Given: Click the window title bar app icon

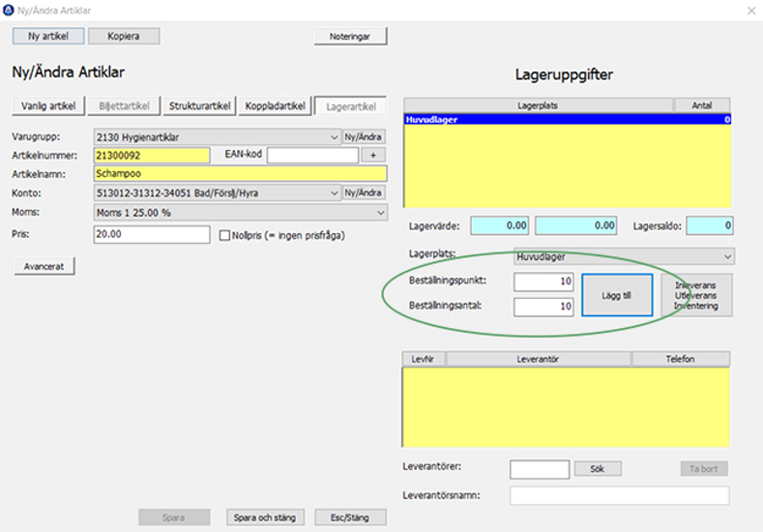Looking at the screenshot, I should (9, 11).
